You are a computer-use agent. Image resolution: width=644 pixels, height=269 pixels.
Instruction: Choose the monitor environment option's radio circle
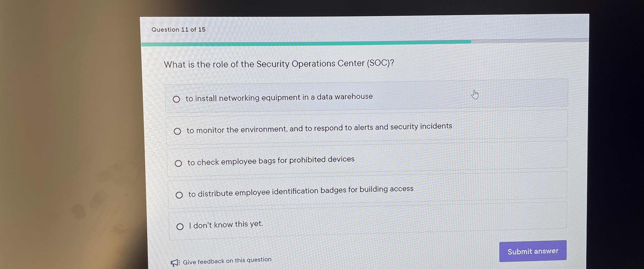[177, 131]
